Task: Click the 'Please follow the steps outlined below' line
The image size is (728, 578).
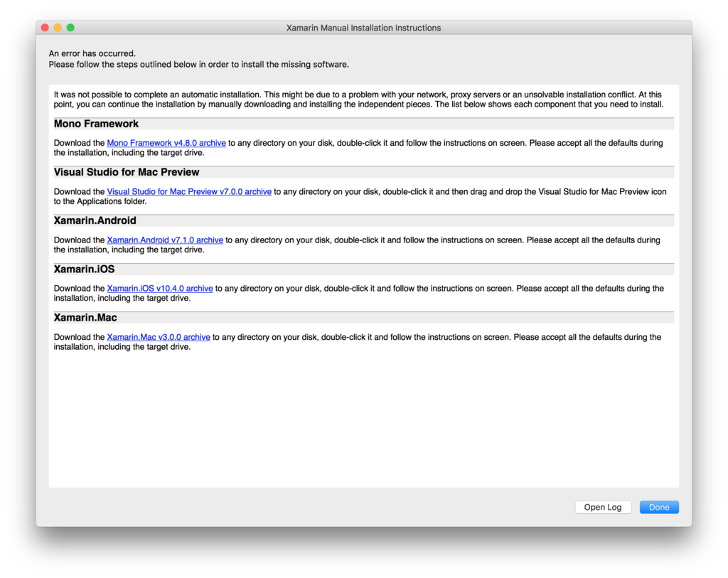Action: (199, 65)
